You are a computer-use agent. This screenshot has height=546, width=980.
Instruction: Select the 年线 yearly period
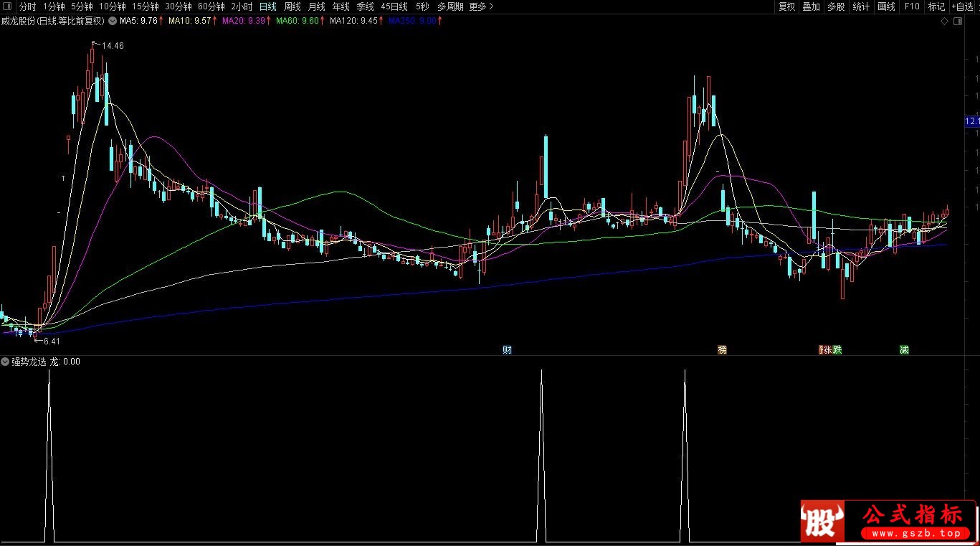[x=341, y=6]
